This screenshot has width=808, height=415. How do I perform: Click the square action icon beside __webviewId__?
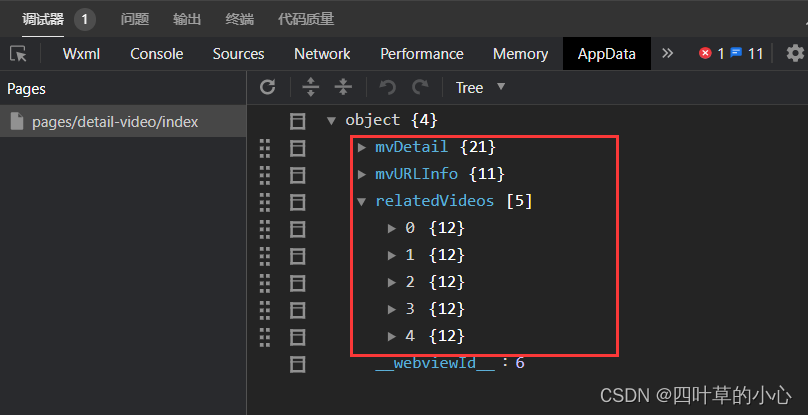point(297,364)
